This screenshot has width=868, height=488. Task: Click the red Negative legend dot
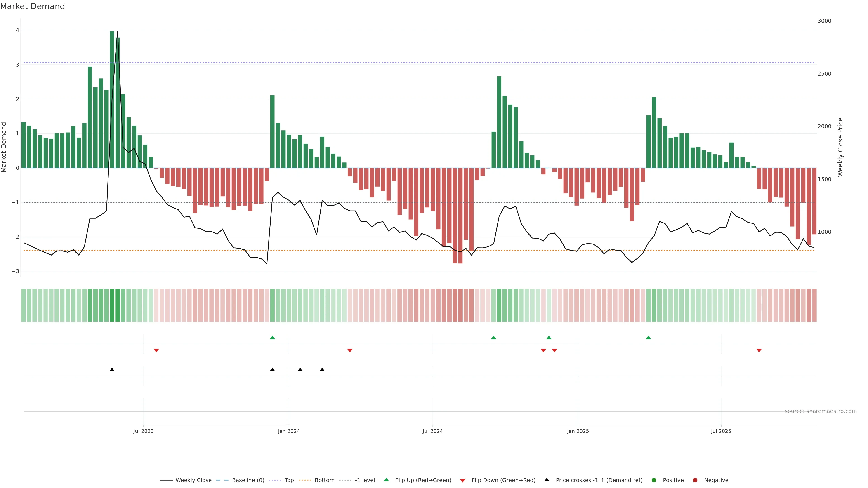[x=695, y=480]
